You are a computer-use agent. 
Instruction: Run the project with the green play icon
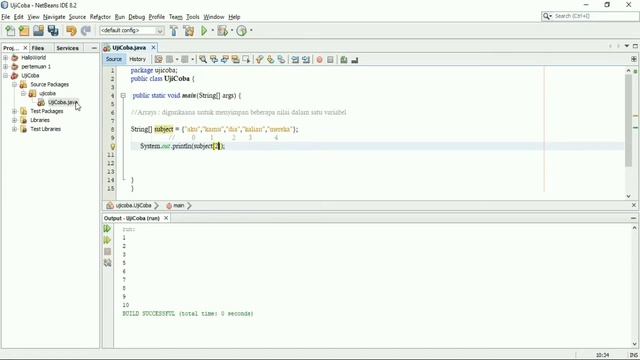point(204,31)
